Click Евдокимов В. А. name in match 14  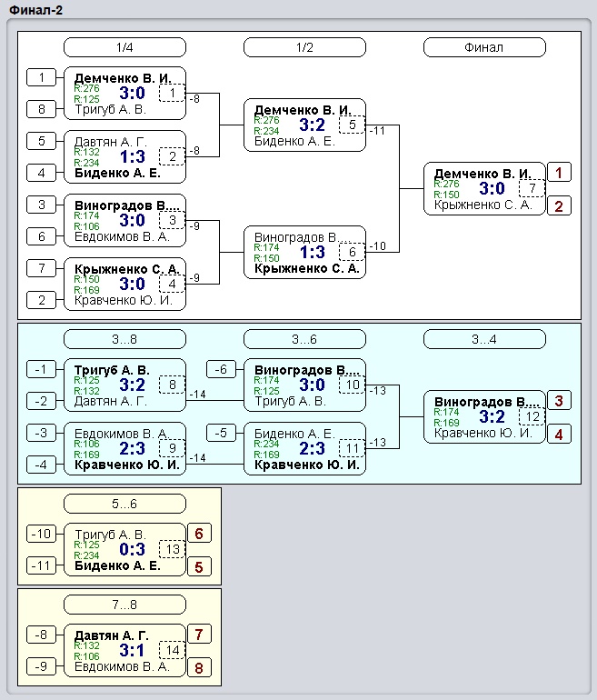122,667
